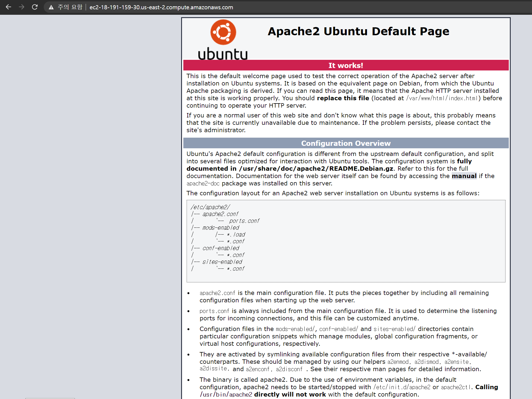Click the browser forward arrow
Viewport: 532px width, 399px height.
[22, 7]
